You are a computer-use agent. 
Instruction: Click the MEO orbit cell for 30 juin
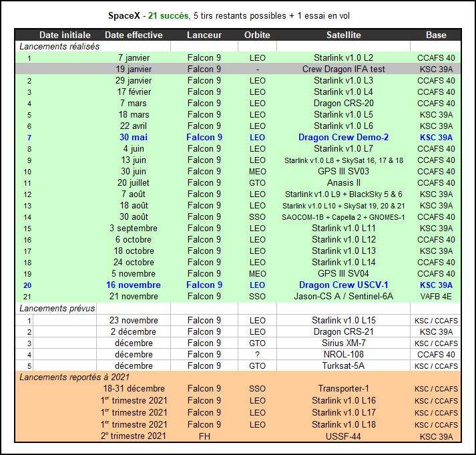coord(258,172)
